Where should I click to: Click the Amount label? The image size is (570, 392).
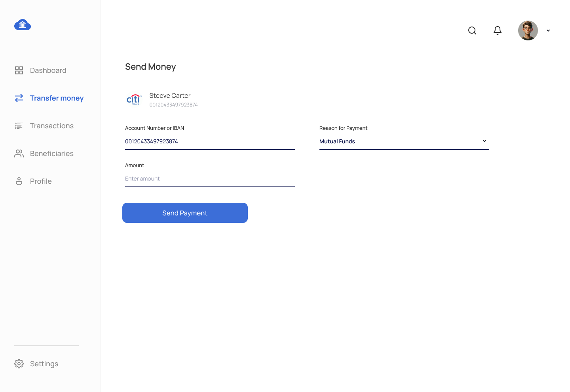(135, 166)
